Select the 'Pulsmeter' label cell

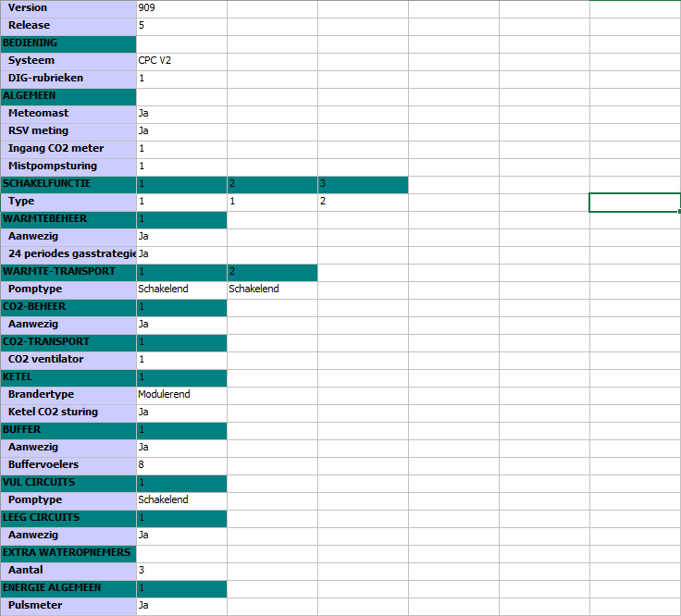click(x=68, y=605)
